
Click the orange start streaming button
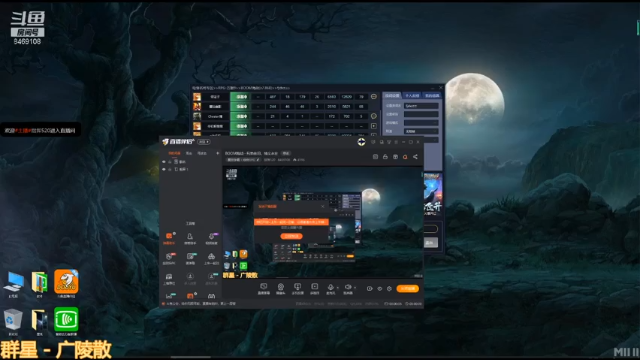coord(408,289)
